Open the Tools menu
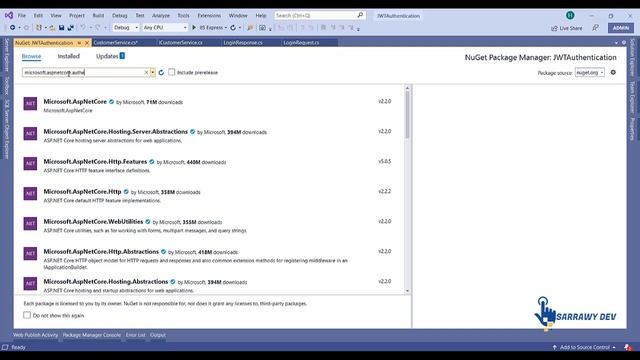Image resolution: width=640 pixels, height=360 pixels. tap(183, 16)
